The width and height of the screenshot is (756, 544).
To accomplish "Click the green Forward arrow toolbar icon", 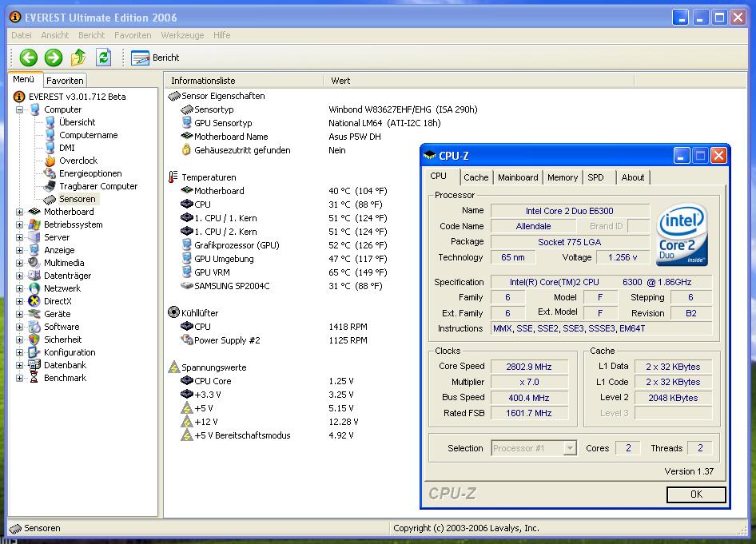I will pos(54,58).
